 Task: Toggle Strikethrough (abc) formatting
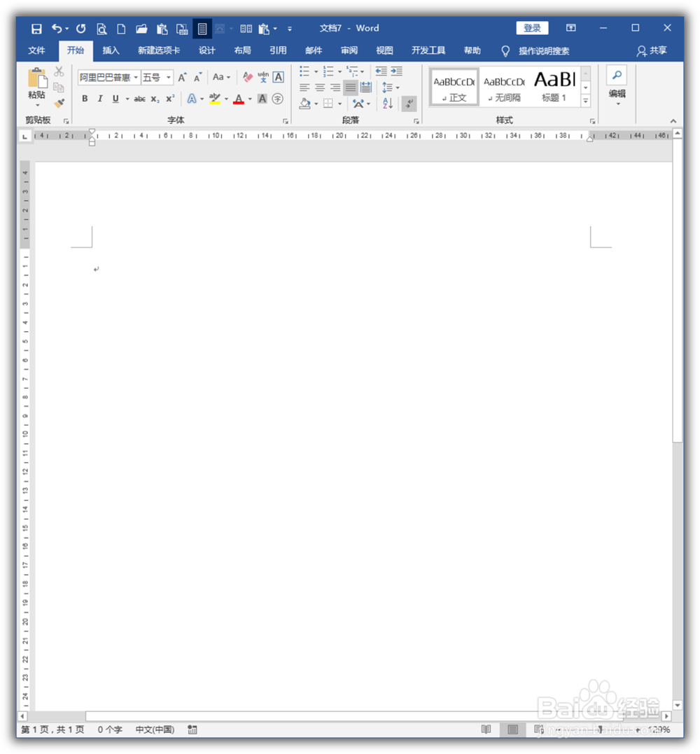pos(139,99)
